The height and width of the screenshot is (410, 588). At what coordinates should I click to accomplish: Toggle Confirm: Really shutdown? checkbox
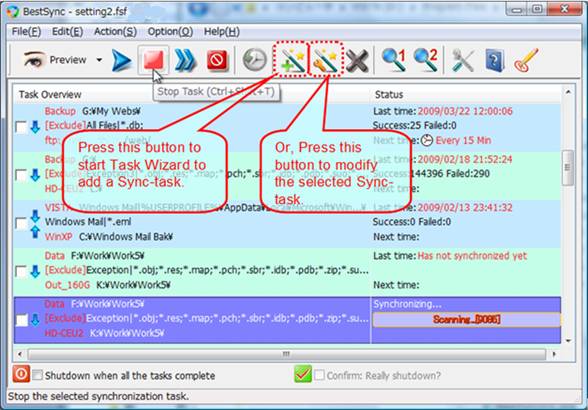(x=319, y=375)
